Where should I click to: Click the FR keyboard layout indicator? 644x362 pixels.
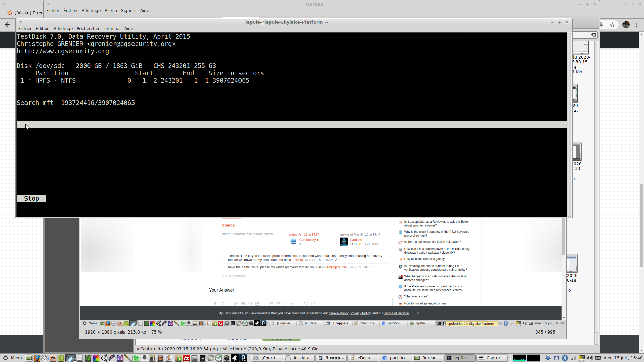coord(556,358)
